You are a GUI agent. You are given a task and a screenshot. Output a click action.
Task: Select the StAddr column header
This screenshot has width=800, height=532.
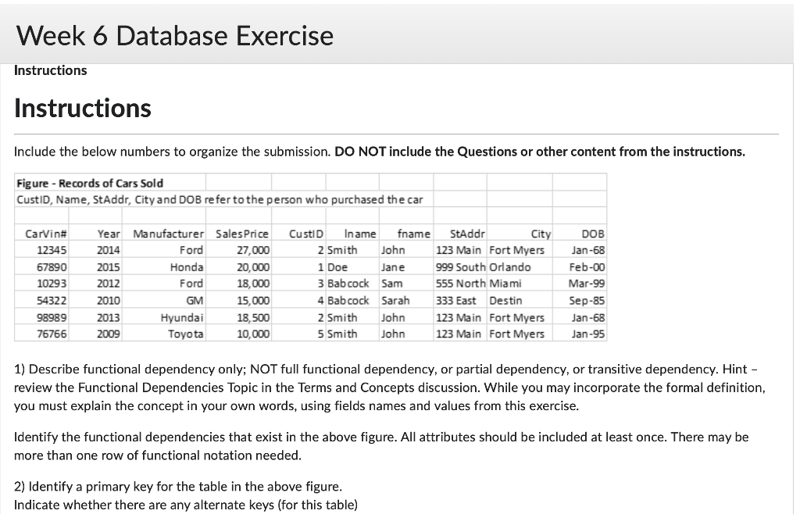(x=468, y=234)
